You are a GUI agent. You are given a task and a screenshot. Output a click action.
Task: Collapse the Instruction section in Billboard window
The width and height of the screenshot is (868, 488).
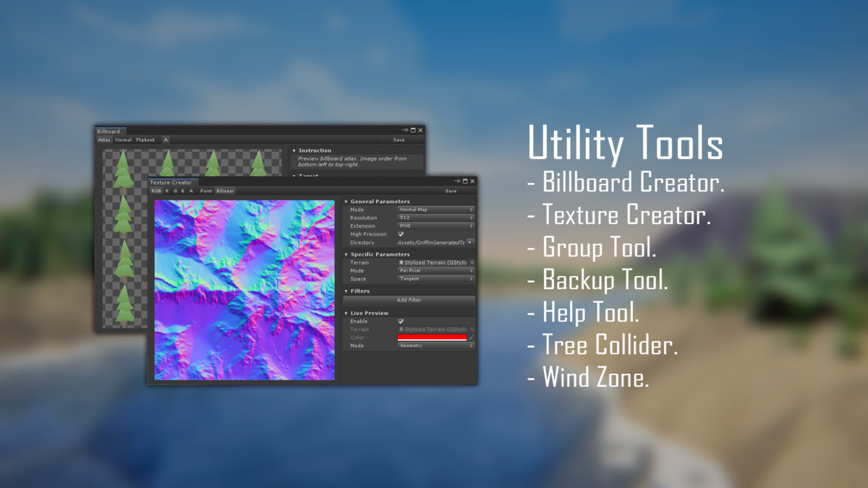(x=294, y=150)
